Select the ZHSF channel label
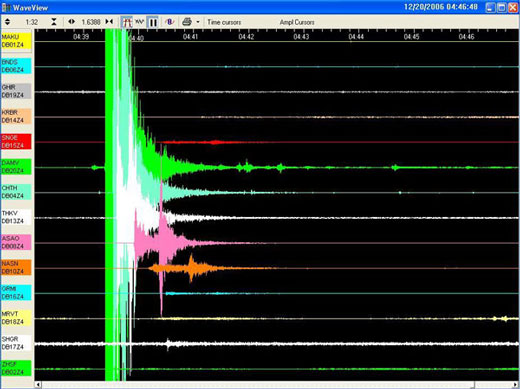 [16, 368]
